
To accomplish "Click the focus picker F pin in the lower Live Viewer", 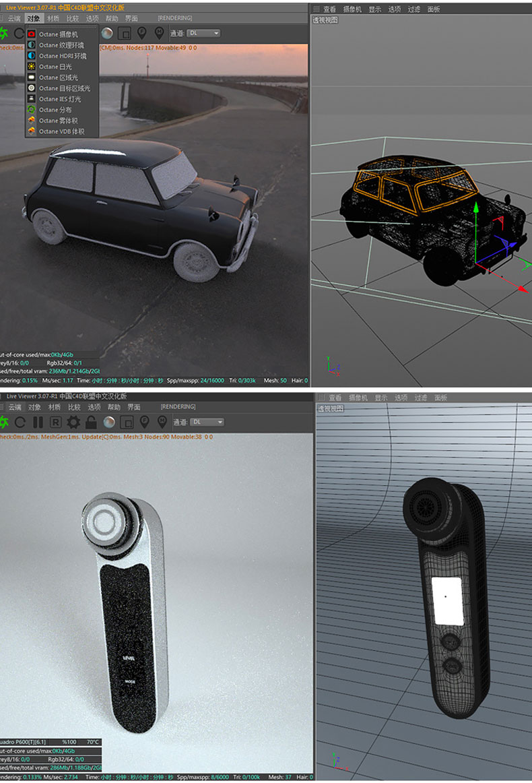I will click(x=144, y=422).
